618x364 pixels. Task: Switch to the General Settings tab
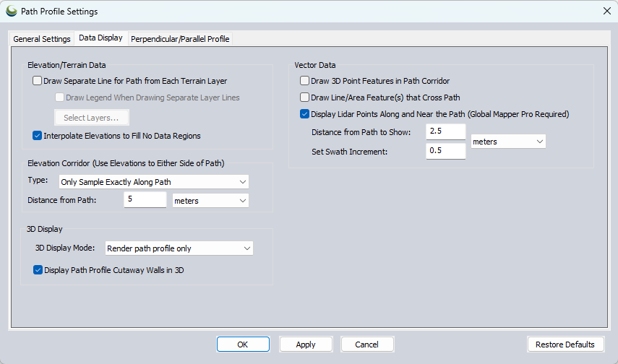tap(42, 39)
